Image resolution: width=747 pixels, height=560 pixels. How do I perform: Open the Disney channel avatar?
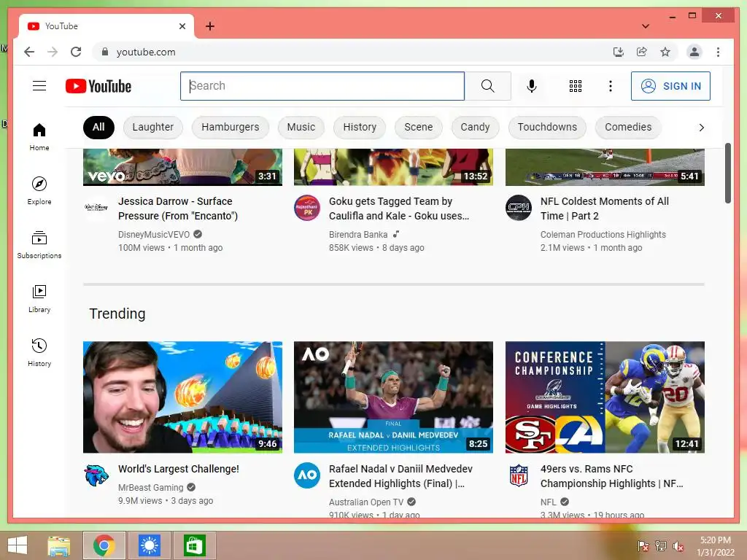[x=96, y=207]
